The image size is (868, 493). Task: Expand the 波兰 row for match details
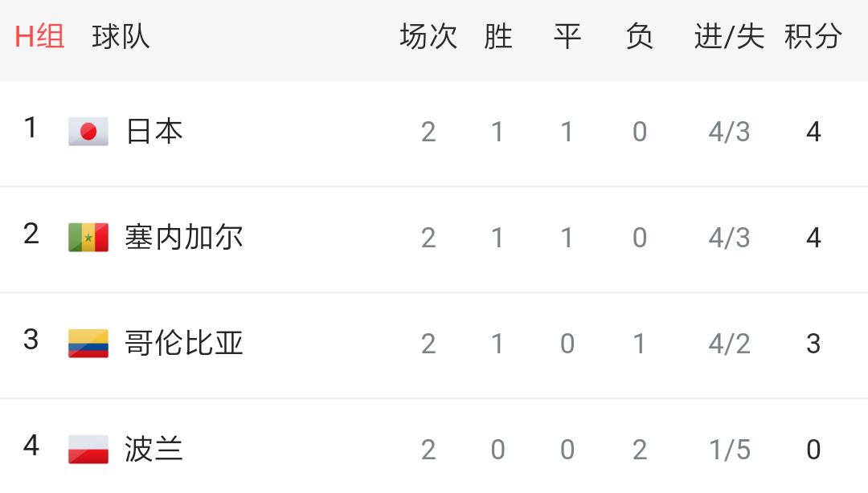[434, 449]
